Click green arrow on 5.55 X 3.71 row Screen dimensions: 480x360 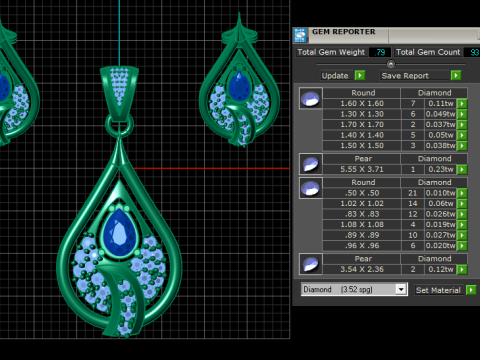(462, 170)
